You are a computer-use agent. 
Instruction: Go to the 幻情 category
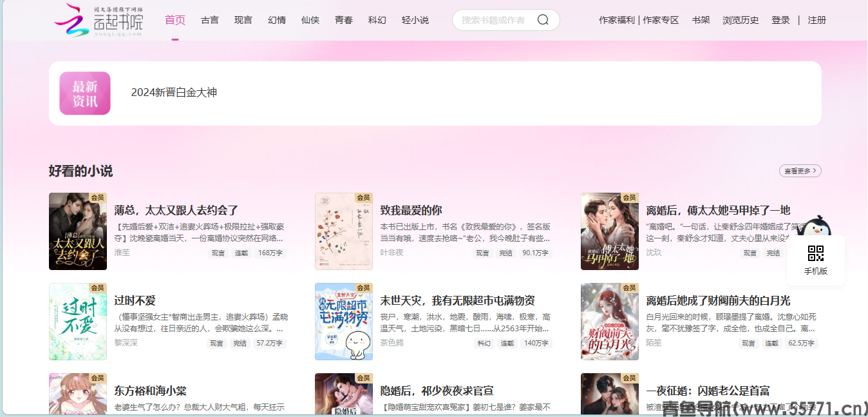277,20
